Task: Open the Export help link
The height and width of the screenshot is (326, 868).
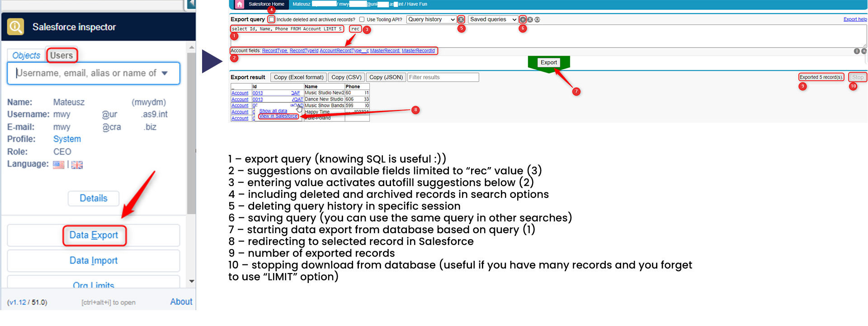Action: pos(855,19)
